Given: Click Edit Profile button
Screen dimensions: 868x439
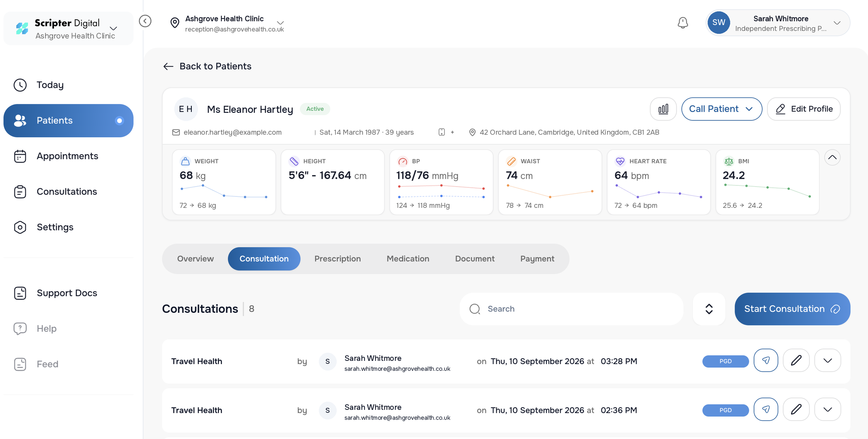Looking at the screenshot, I should [804, 109].
